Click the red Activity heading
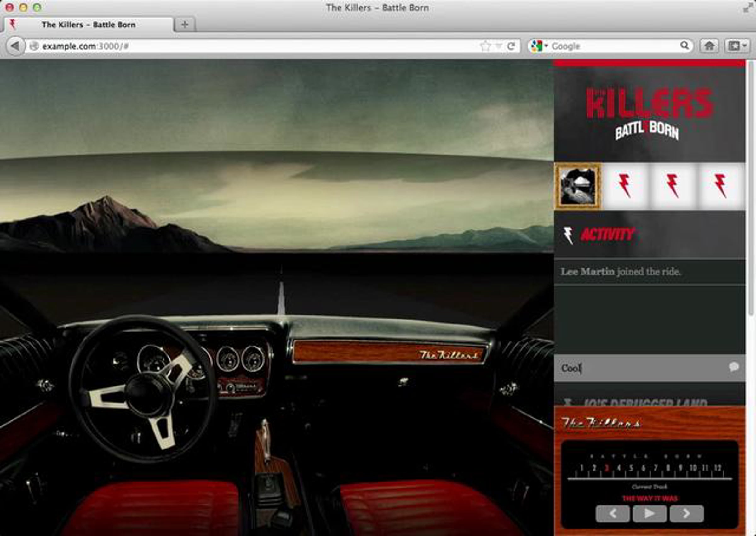This screenshot has width=756, height=536. pos(608,234)
